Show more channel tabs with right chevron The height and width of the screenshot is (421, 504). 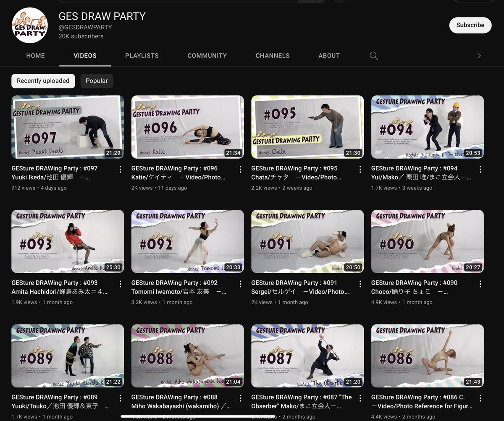pyautogui.click(x=479, y=56)
